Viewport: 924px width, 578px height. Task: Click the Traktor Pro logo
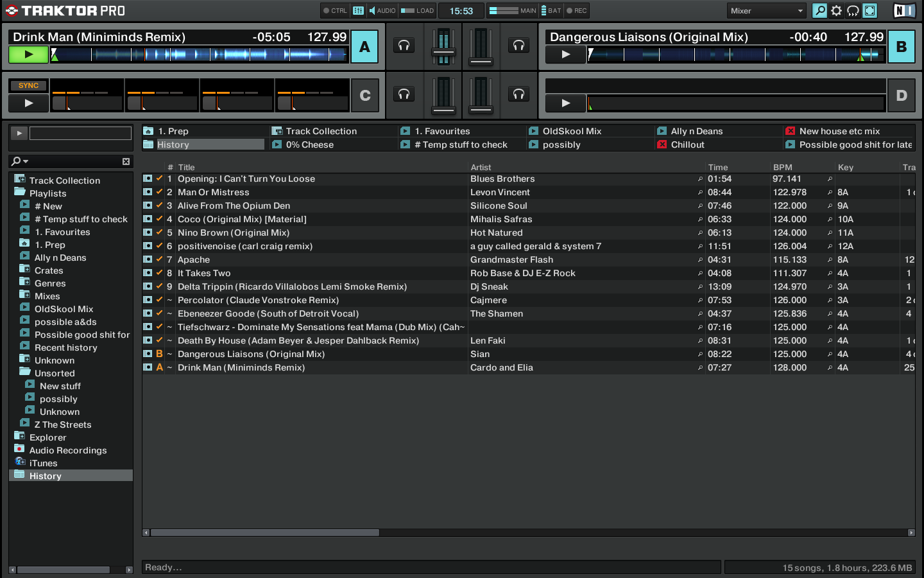point(65,10)
